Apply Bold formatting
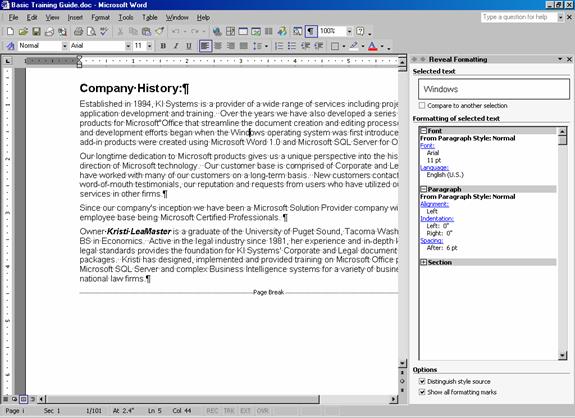Viewport: 575px width, 418px height. (163, 46)
